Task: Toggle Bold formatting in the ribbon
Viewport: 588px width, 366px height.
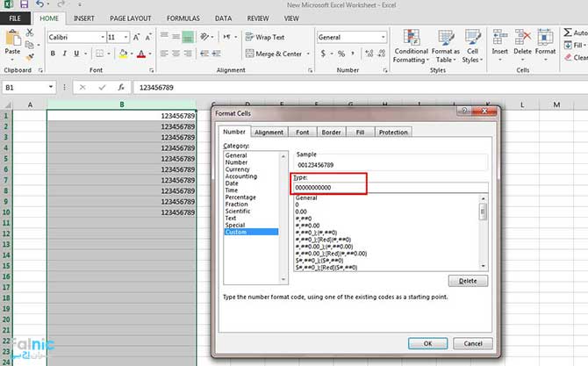Action: click(x=53, y=54)
